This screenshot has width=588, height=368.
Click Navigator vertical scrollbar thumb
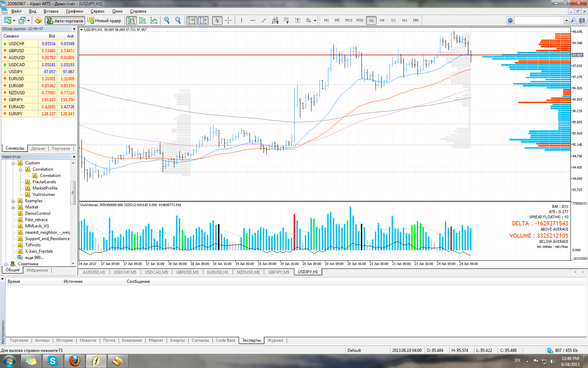(73, 193)
